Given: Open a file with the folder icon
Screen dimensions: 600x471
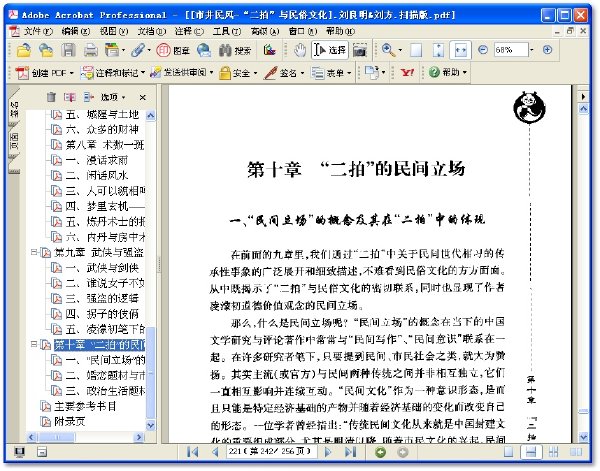Looking at the screenshot, I should 23,50.
